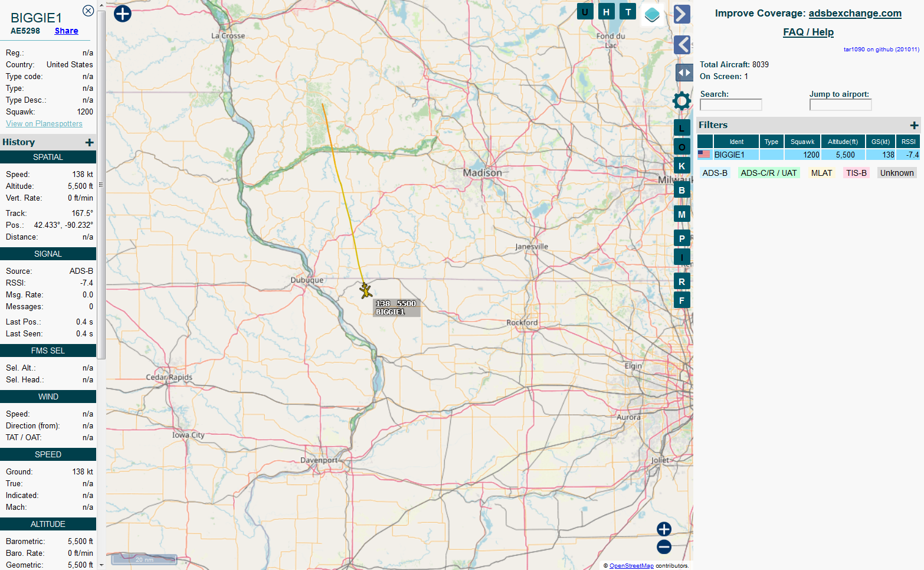Image resolution: width=924 pixels, height=570 pixels.
Task: Zoom out using the map minus button
Action: pyautogui.click(x=664, y=547)
